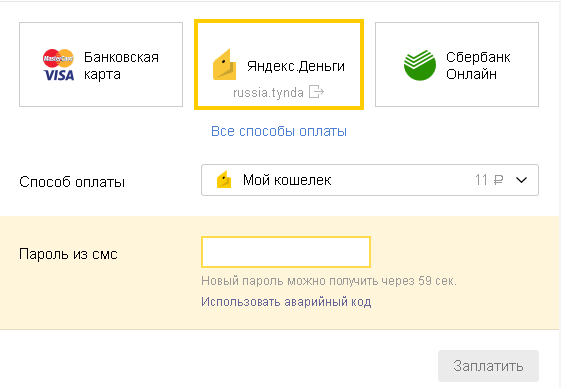Click the Yandex.Money wallet icon in tile
Image resolution: width=561 pixels, height=388 pixels.
pos(225,64)
